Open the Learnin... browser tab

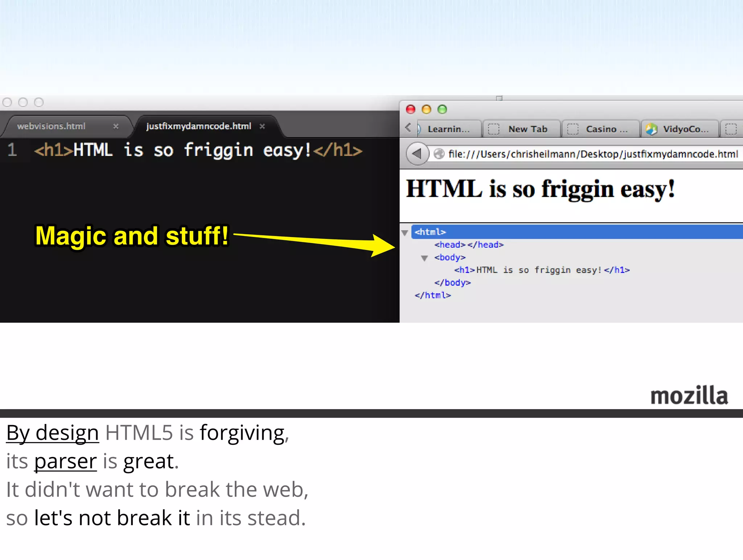(448, 129)
